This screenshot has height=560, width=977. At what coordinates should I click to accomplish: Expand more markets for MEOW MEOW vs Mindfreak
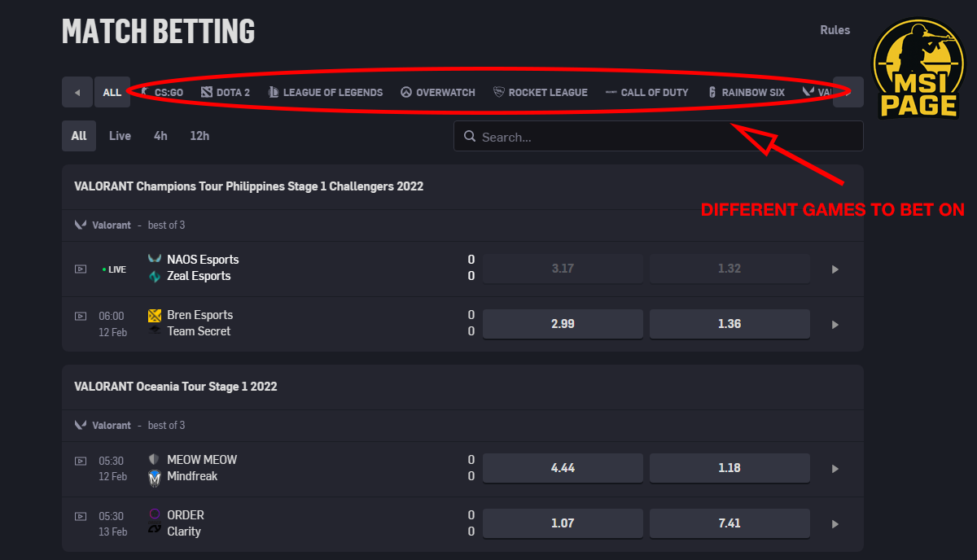click(x=835, y=469)
